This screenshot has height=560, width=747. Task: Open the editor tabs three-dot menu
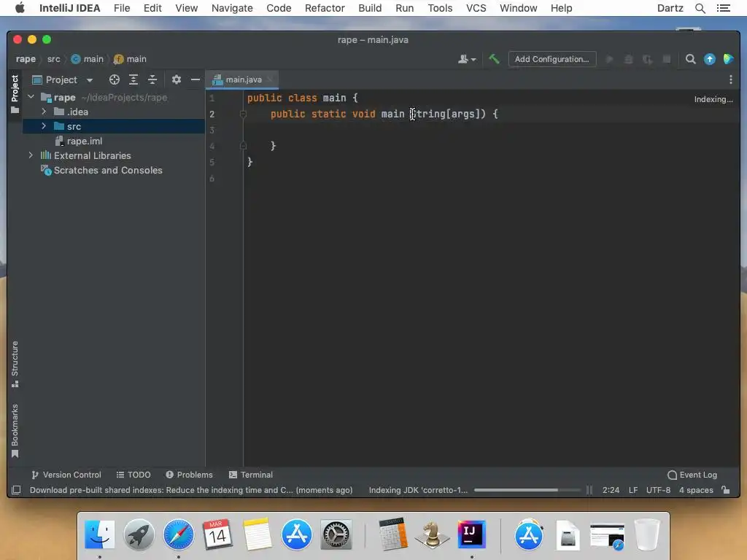click(x=730, y=79)
